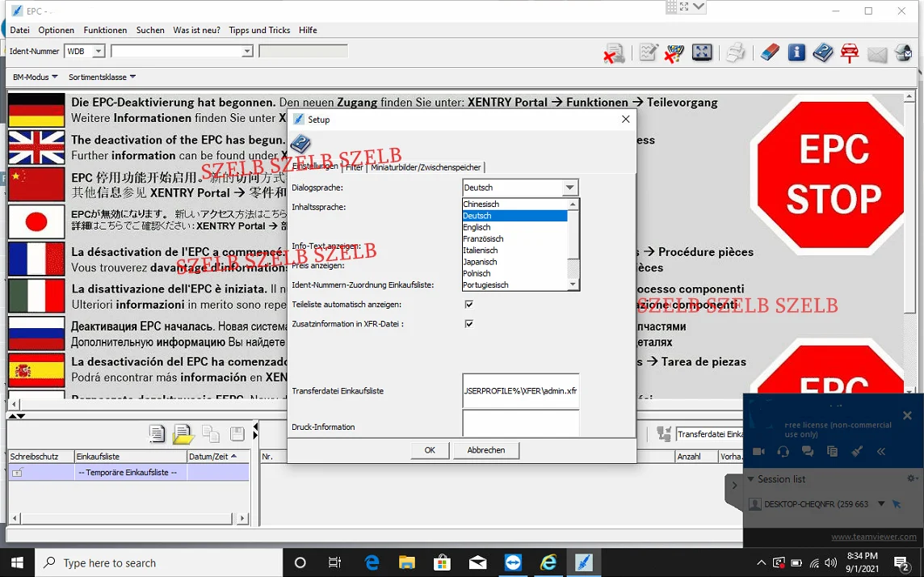924x577 pixels.
Task: Click the open shopping list folder icon
Action: point(183,435)
